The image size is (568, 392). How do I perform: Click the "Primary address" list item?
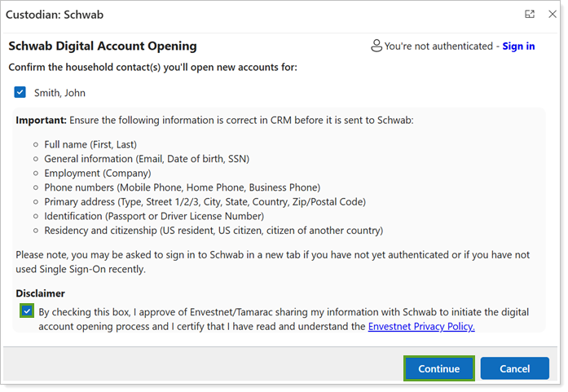(x=205, y=202)
